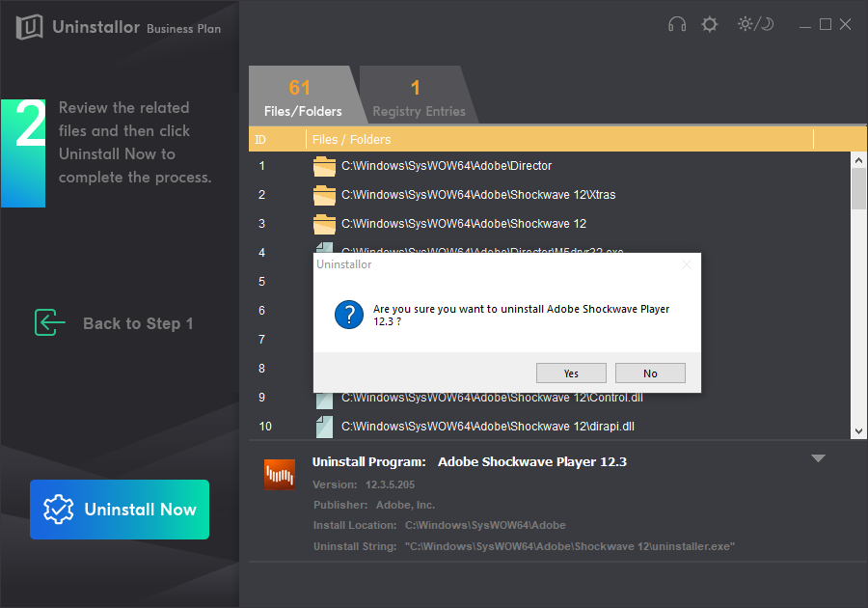868x608 pixels.
Task: Click the Uninstallor logo icon
Action: coord(29,27)
